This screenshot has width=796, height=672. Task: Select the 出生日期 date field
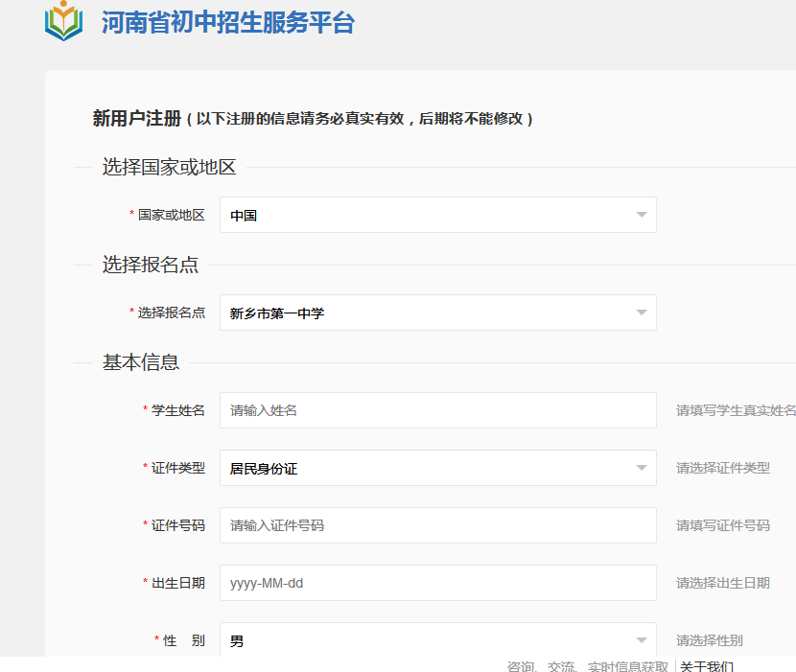pyautogui.click(x=437, y=583)
